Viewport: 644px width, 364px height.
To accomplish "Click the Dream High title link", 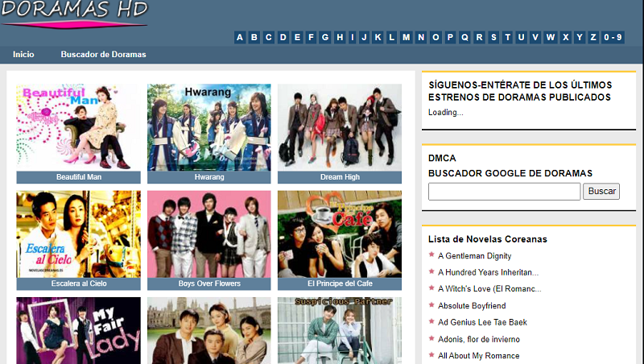I will point(340,177).
